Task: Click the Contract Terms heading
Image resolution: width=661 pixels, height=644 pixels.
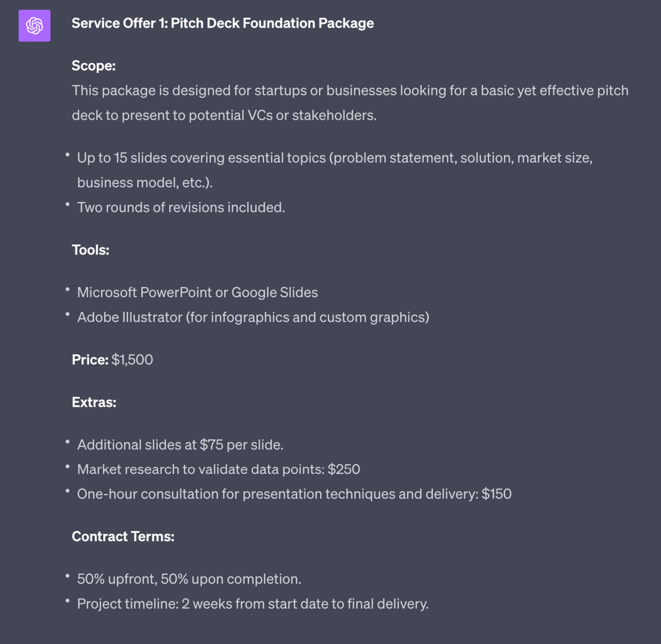Action: click(x=123, y=536)
